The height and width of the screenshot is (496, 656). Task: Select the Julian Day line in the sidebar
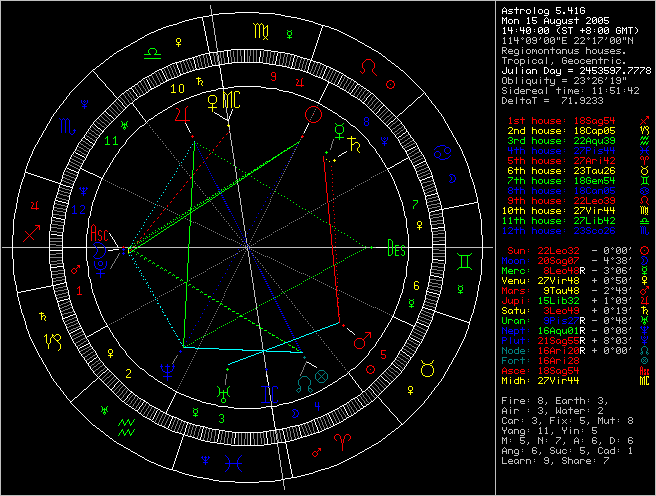tap(576, 70)
